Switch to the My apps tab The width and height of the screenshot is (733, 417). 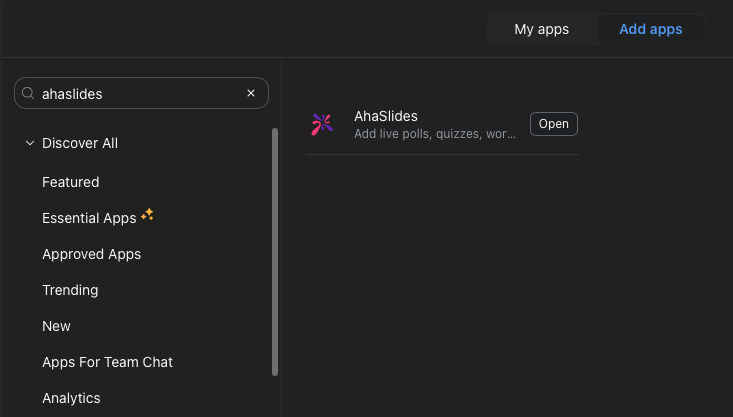tap(542, 29)
